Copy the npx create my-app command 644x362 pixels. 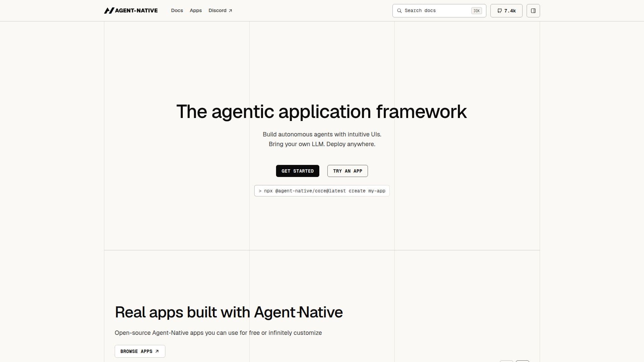[x=322, y=191]
